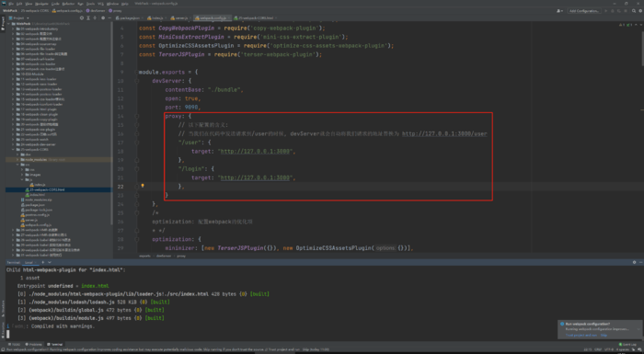Click Select Opened File target icon
Image resolution: width=644 pixels, height=354 pixels.
[x=82, y=18]
